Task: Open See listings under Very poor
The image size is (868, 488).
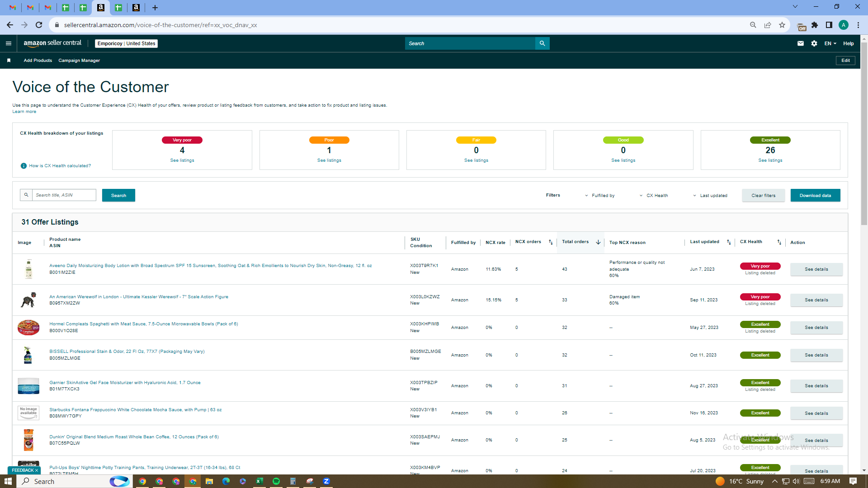Action: (x=182, y=160)
